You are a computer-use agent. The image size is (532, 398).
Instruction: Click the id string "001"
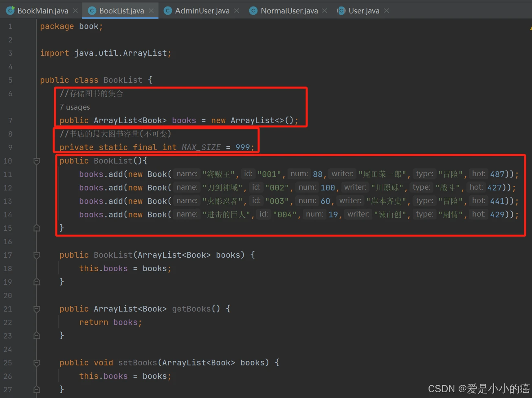click(x=270, y=175)
